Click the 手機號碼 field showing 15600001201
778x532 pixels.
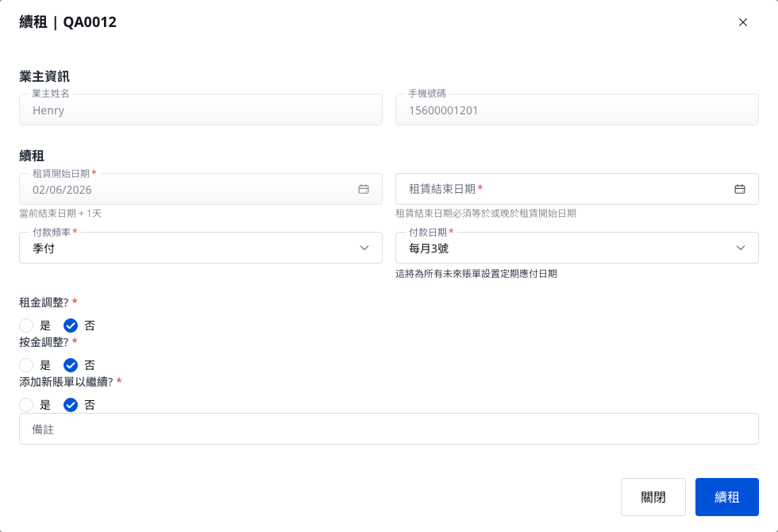pyautogui.click(x=576, y=110)
